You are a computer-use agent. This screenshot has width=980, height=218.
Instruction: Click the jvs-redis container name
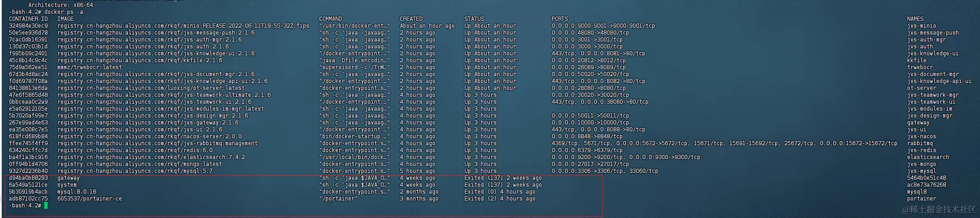[921, 150]
